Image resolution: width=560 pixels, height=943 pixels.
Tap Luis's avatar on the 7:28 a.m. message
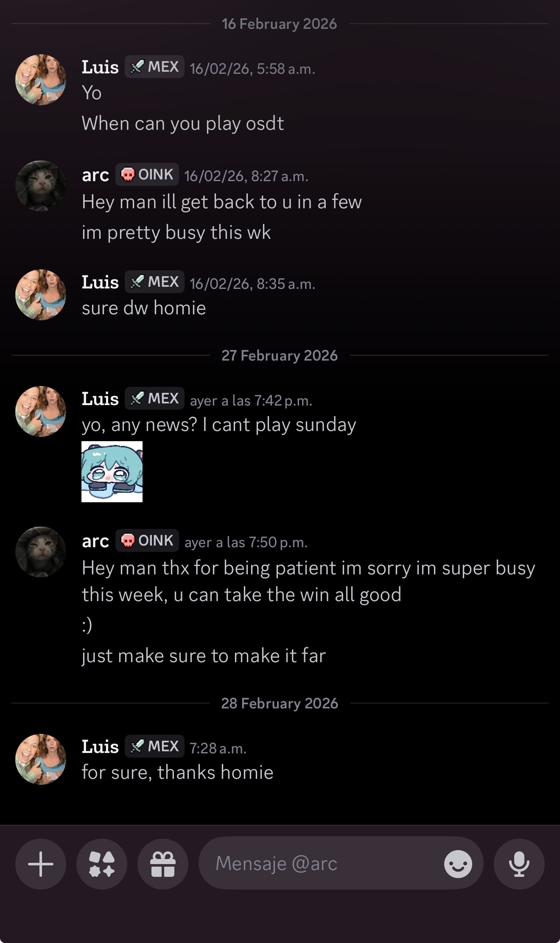(41, 759)
